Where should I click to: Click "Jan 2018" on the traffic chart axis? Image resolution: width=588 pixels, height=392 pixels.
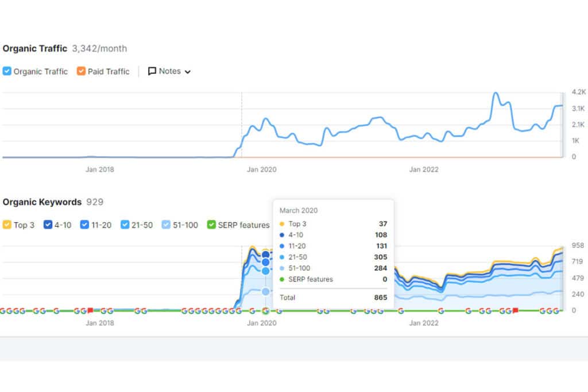pos(99,169)
